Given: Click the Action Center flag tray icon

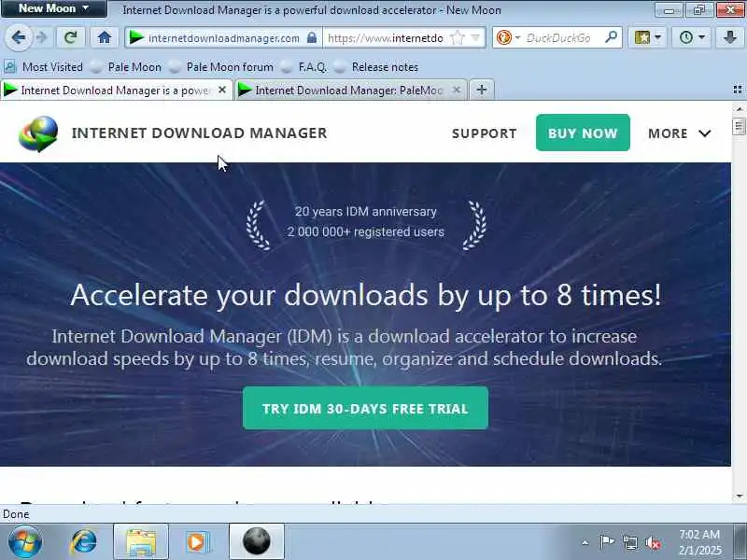Looking at the screenshot, I should (606, 542).
